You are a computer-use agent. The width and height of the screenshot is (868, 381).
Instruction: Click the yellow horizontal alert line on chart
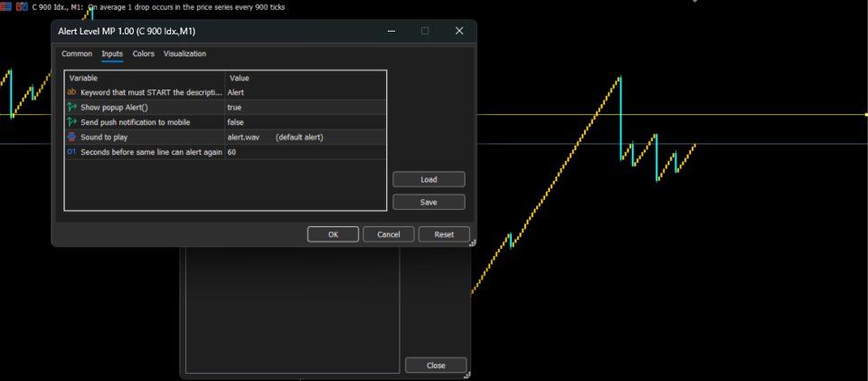pos(670,115)
